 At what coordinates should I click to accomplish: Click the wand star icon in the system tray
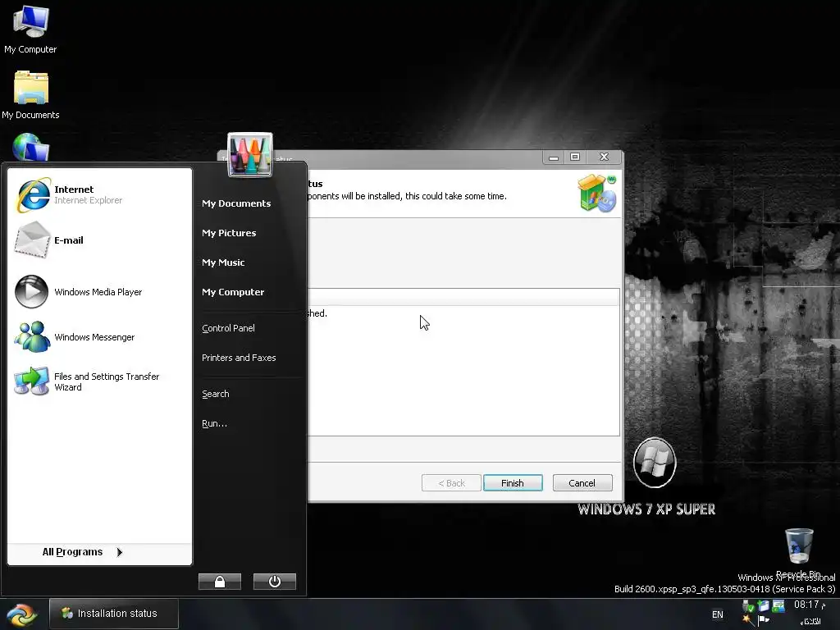pyautogui.click(x=748, y=620)
